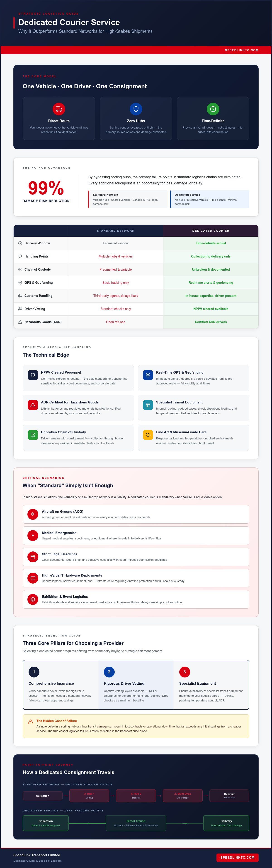The image size is (272, 868).
Task: Click the pin icon beside GPS & Geofencing
Action: [x=20, y=283]
